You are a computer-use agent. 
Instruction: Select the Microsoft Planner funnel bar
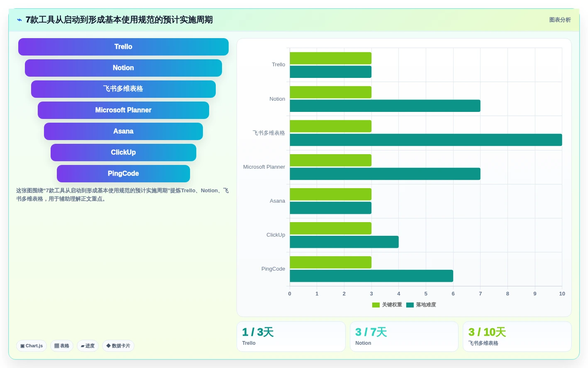point(123,110)
